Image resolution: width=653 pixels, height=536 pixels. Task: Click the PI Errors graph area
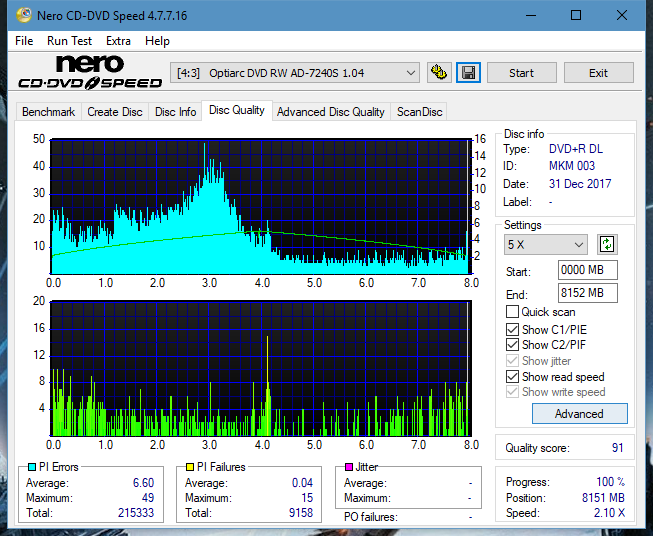point(261,206)
